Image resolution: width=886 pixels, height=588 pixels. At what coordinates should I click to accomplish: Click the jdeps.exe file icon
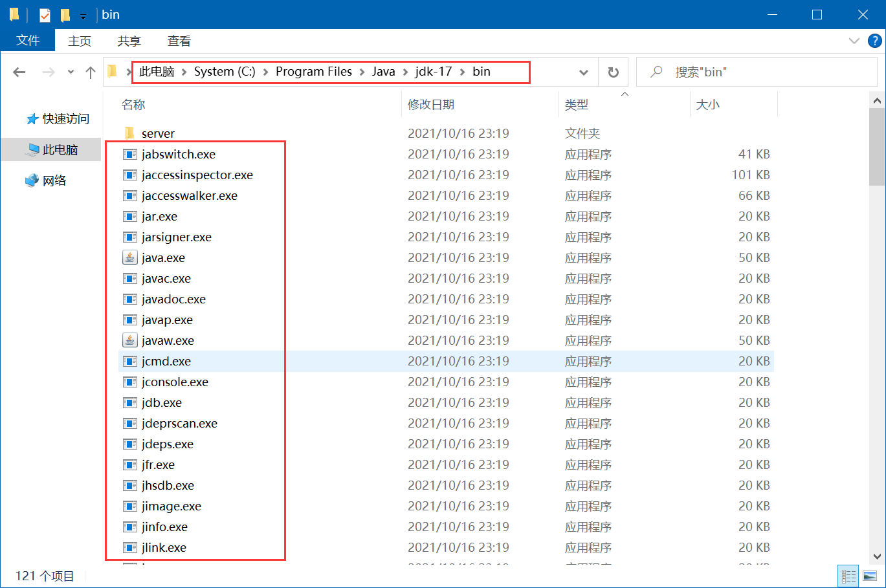click(x=130, y=444)
